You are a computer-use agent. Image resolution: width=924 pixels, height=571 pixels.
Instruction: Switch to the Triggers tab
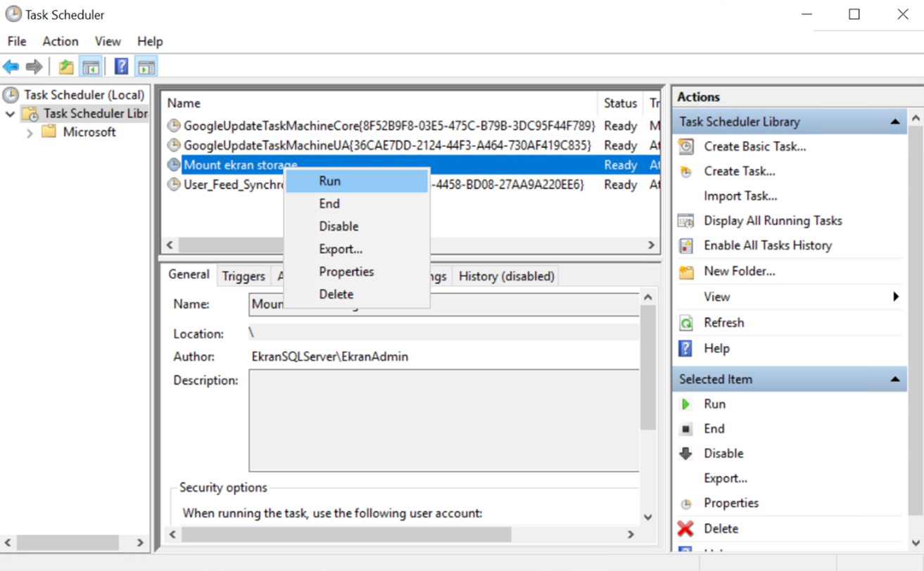pyautogui.click(x=243, y=276)
